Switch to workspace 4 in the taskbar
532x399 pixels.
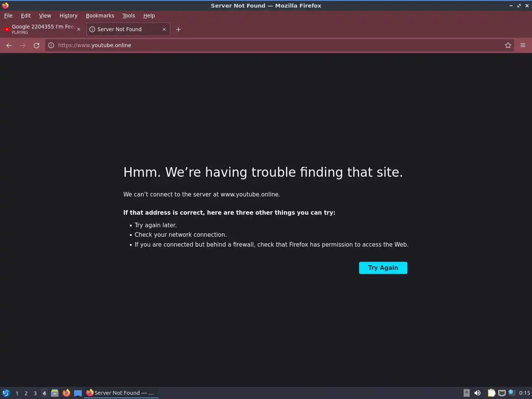[x=44, y=393]
